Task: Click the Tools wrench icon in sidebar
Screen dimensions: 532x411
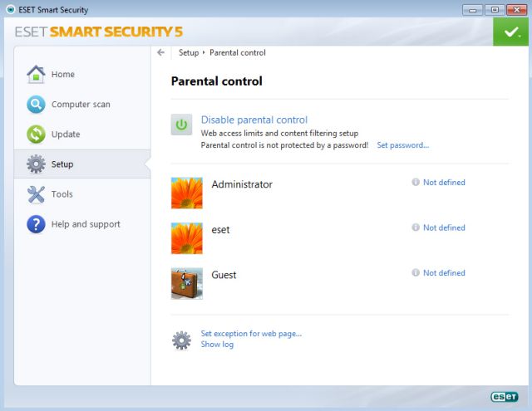Action: 36,194
